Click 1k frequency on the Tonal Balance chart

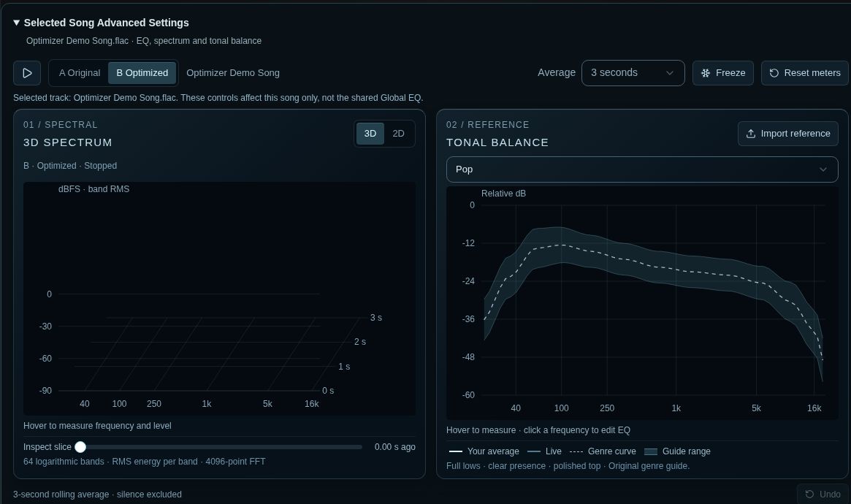tap(676, 408)
